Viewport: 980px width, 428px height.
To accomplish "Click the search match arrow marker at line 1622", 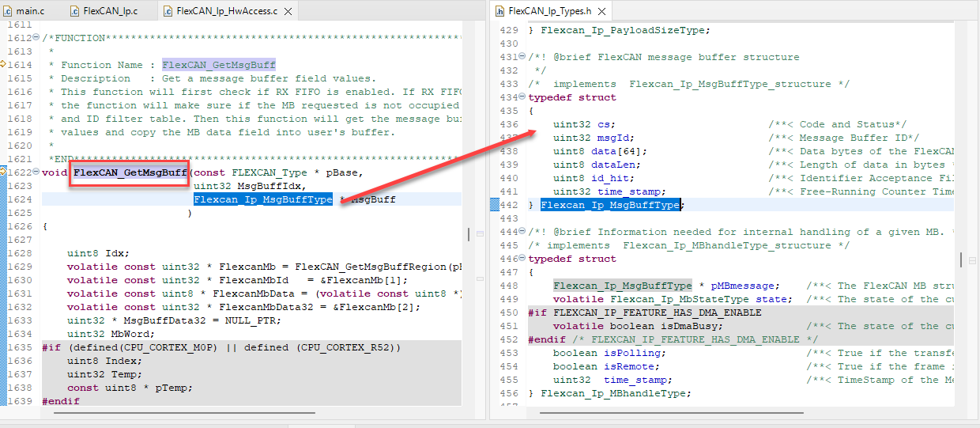I will click(4, 172).
